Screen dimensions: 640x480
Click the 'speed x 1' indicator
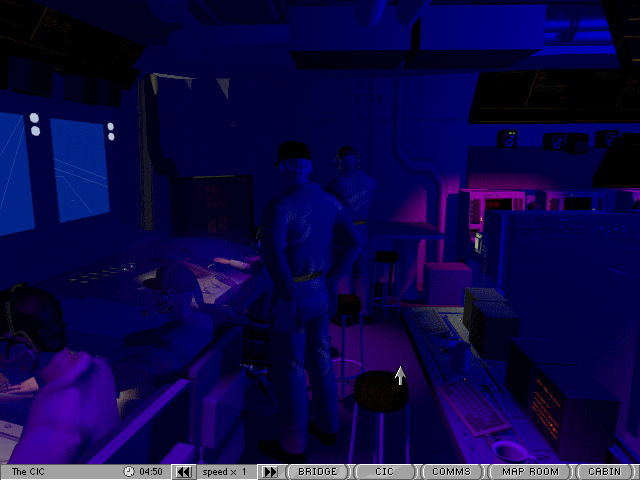[224, 472]
